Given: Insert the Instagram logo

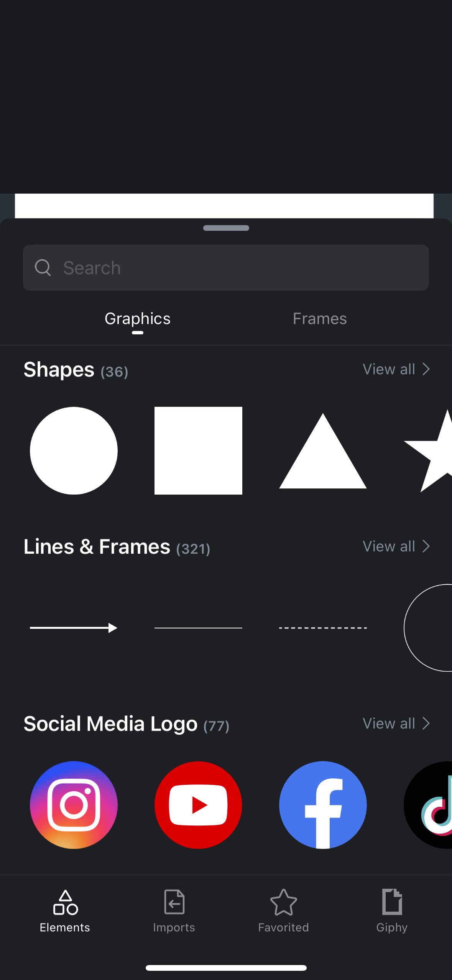Looking at the screenshot, I should coord(74,805).
